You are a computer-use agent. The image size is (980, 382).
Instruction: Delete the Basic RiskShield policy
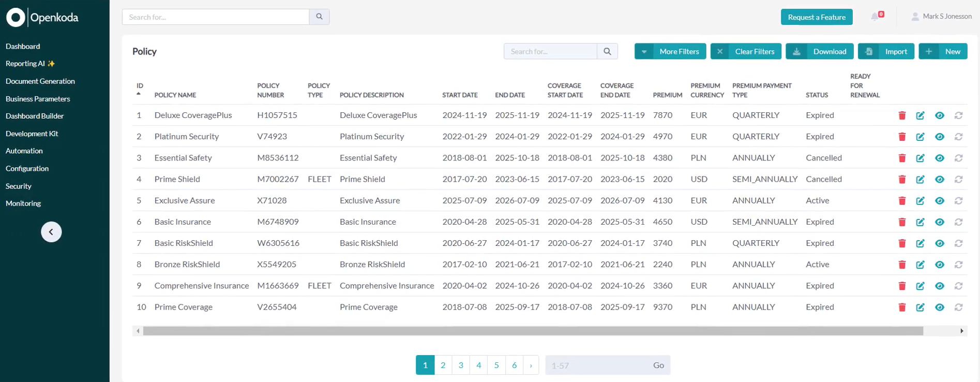coord(902,243)
